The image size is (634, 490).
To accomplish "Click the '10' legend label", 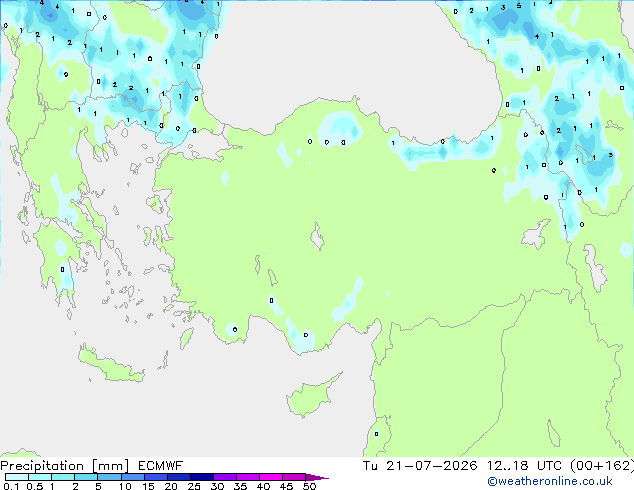I will coord(125,486).
